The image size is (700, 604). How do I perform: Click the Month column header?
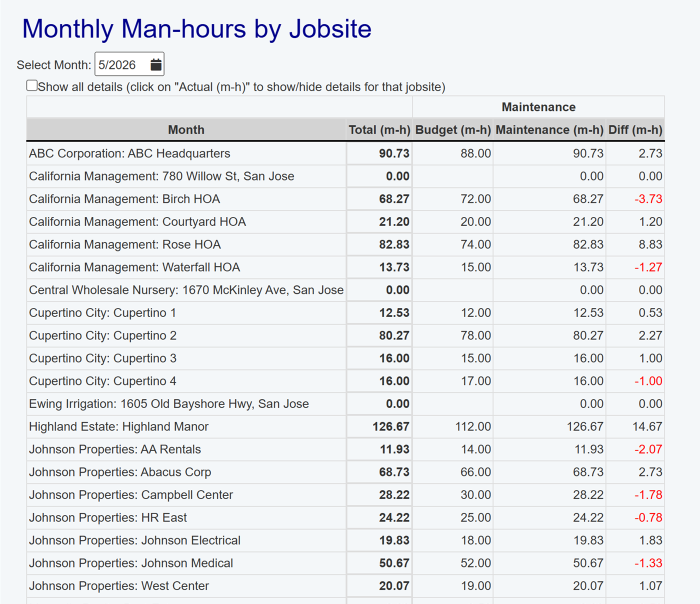[x=186, y=130]
